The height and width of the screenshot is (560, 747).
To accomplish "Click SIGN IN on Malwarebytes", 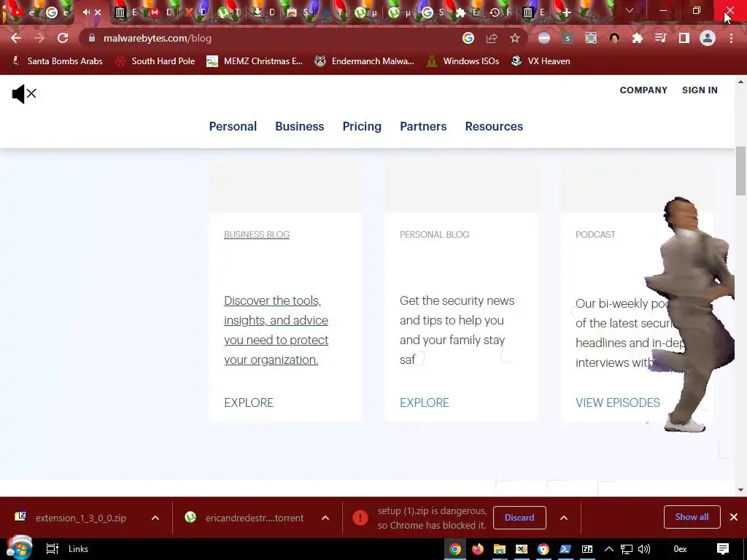I will [x=700, y=90].
